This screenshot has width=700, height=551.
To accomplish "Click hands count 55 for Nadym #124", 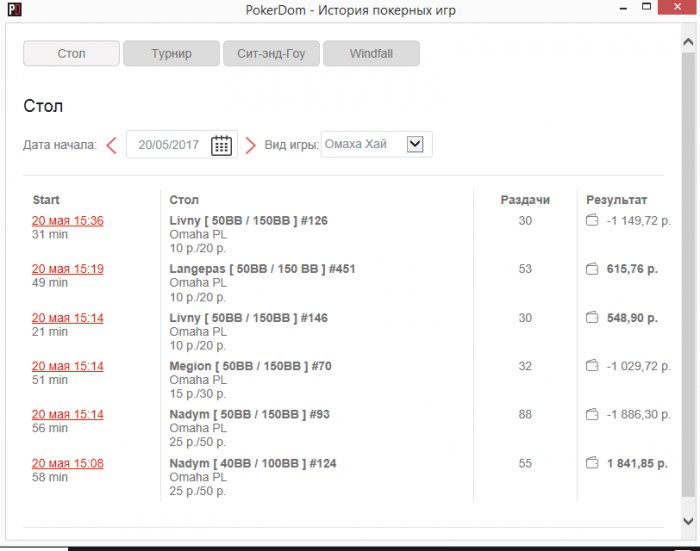I will click(x=525, y=463).
